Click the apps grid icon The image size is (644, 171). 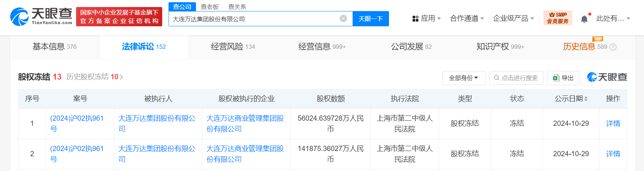point(415,19)
